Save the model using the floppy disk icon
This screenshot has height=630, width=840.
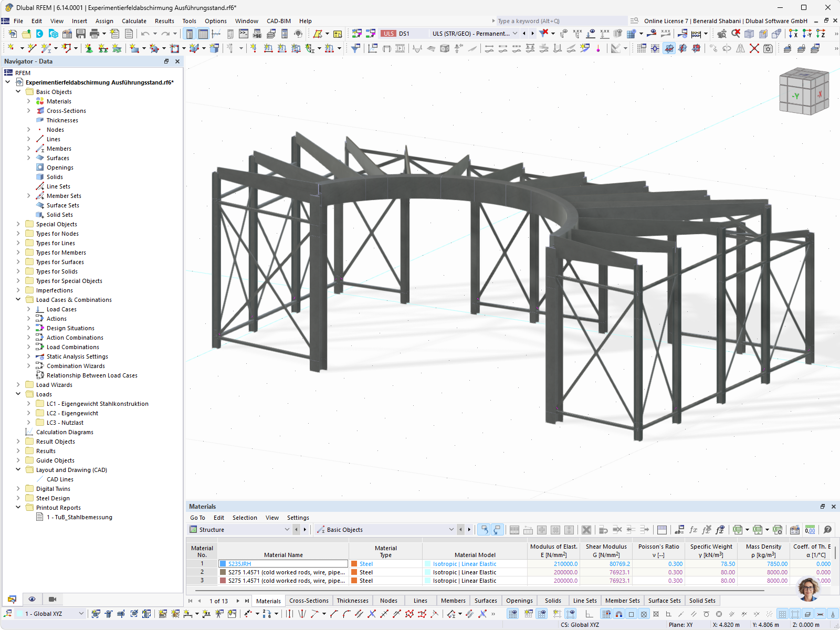81,34
